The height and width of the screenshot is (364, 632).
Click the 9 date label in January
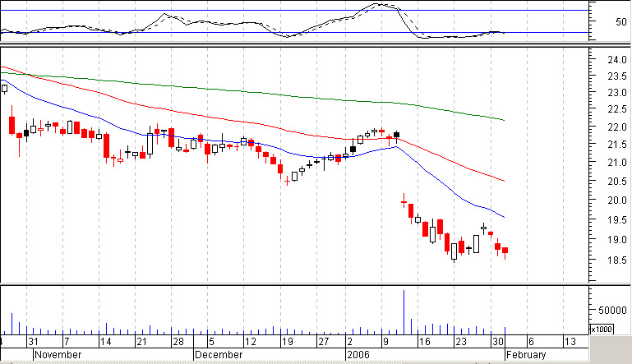[385, 342]
